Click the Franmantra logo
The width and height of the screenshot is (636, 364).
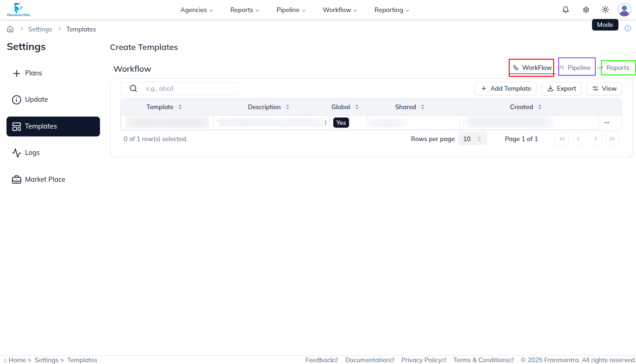[19, 10]
